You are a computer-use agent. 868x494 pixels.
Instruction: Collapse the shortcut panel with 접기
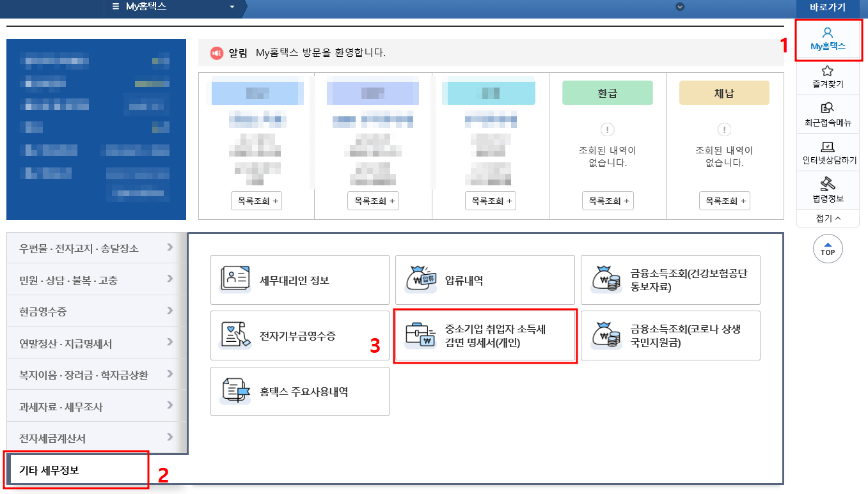point(828,218)
